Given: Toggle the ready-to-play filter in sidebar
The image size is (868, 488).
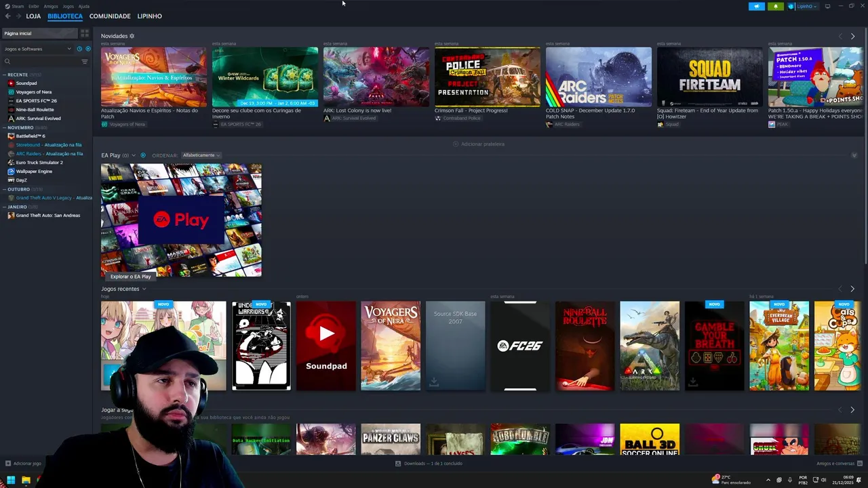Looking at the screenshot, I should [x=87, y=49].
